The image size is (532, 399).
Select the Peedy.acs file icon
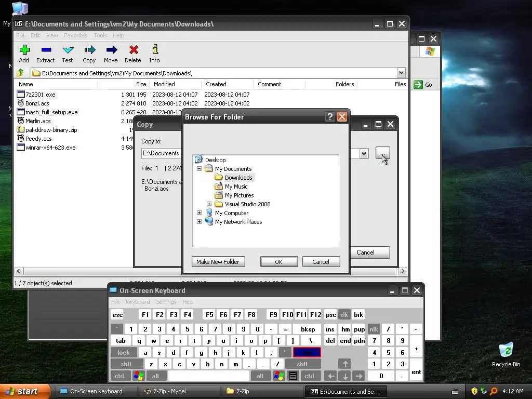click(x=21, y=138)
